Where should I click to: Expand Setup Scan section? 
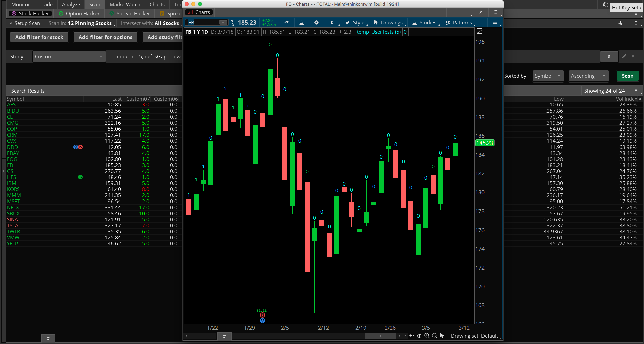pyautogui.click(x=25, y=23)
